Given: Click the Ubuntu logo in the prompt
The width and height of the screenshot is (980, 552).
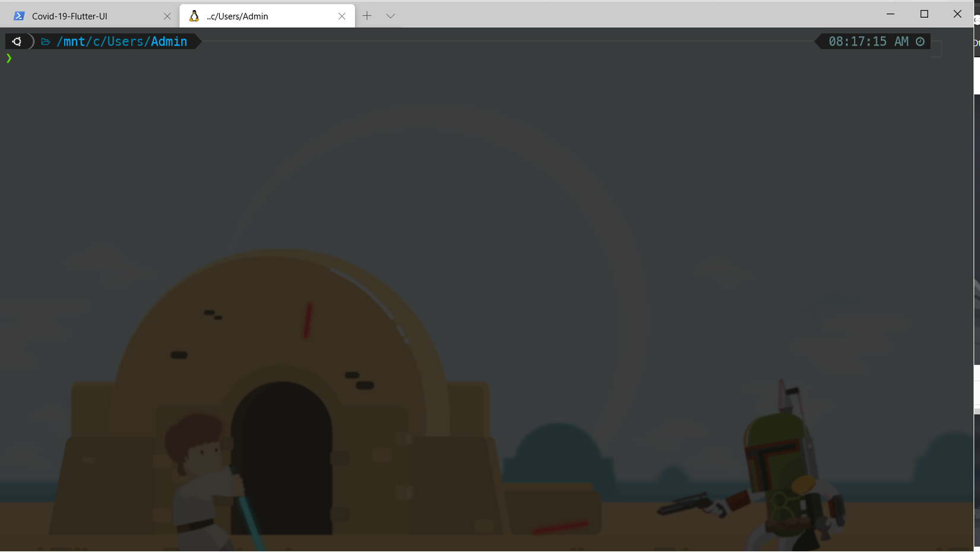Looking at the screenshot, I should [x=17, y=42].
